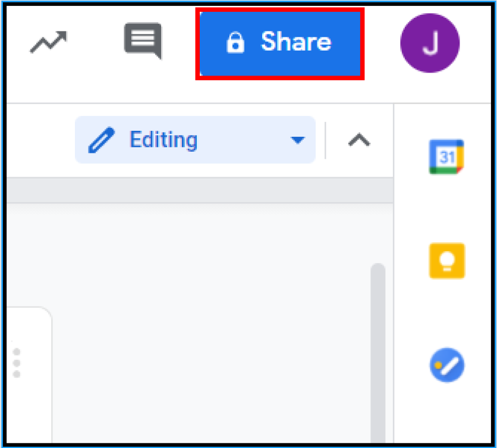The height and width of the screenshot is (448, 497).
Task: Collapse the menus with the up chevron
Action: coord(358,140)
